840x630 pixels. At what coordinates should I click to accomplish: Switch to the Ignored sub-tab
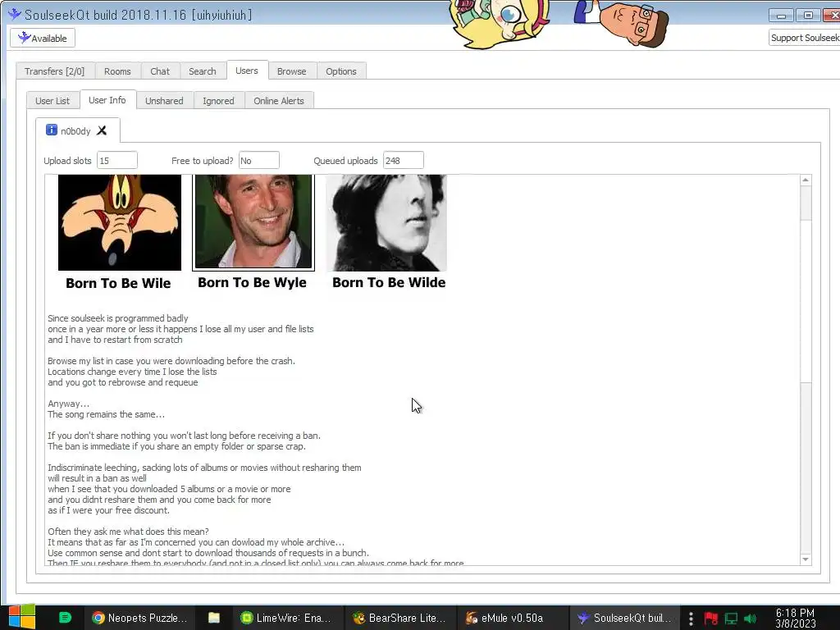click(x=218, y=101)
